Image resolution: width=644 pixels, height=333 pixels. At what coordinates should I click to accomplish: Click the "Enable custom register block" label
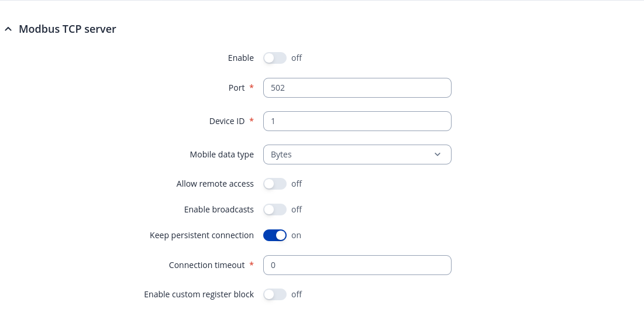coord(199,294)
